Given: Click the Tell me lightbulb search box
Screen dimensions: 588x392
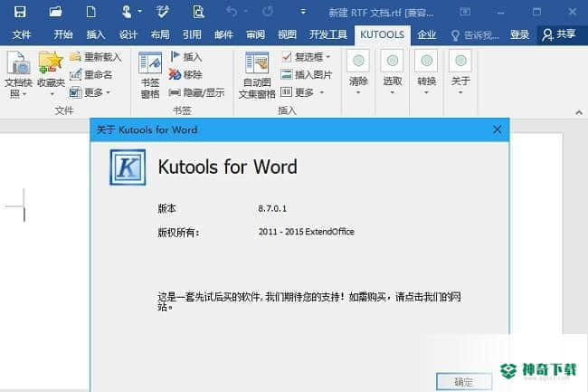Looking at the screenshot, I should pos(475,35).
